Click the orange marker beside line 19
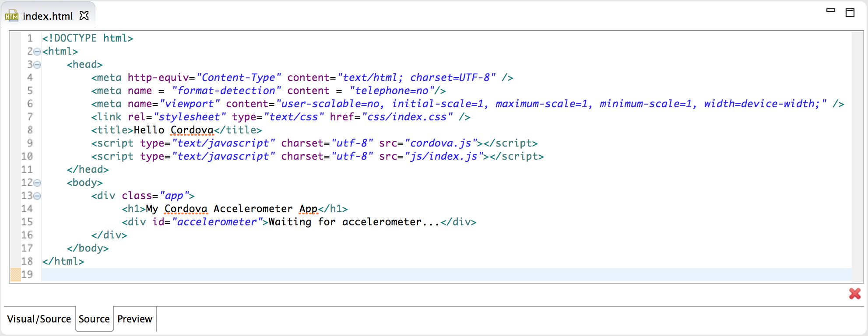 15,275
